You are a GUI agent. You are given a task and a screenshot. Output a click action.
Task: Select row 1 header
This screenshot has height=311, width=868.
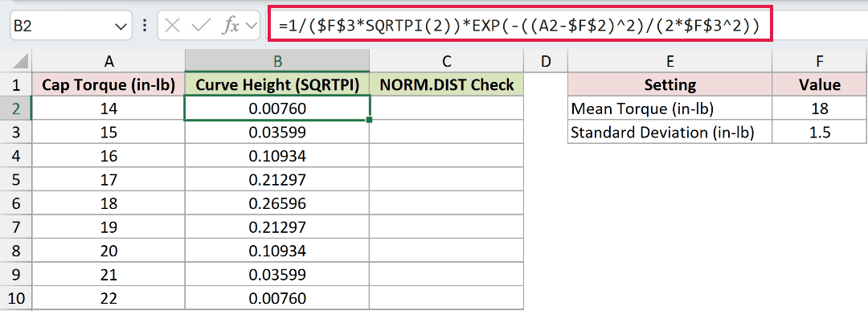[x=16, y=84]
